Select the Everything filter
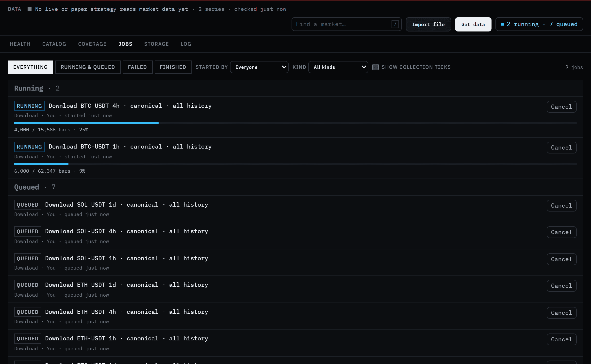591x364 pixels. 31,67
